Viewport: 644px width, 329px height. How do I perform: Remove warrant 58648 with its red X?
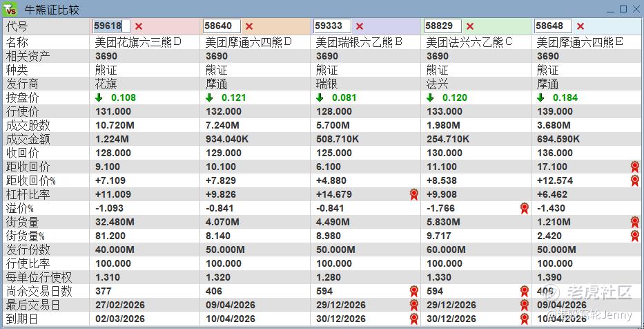580,26
